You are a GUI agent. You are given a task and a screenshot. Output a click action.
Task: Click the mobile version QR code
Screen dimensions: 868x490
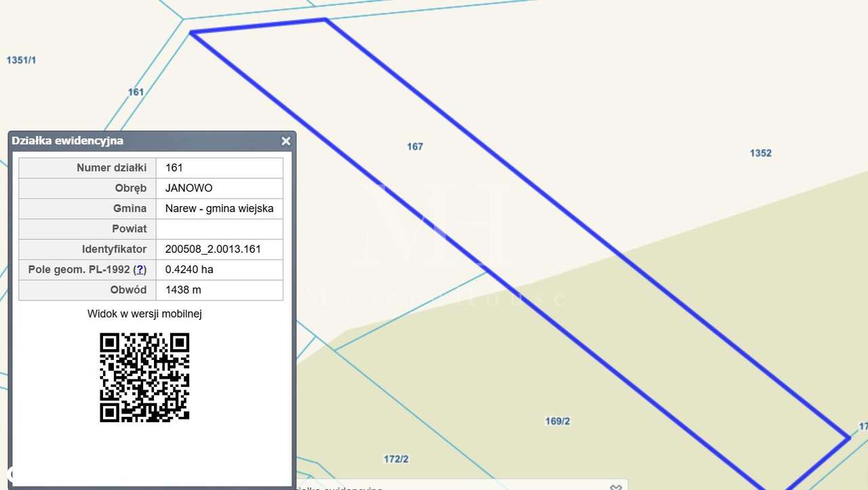(x=144, y=377)
